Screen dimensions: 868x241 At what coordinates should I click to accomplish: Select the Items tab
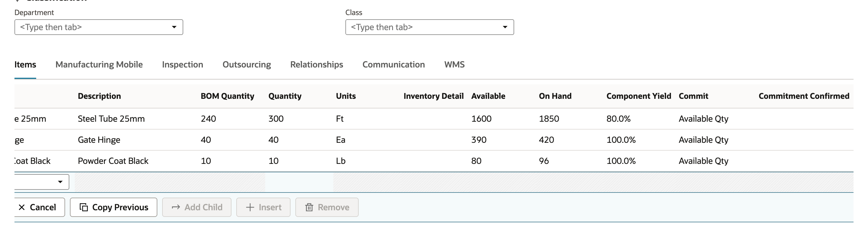pos(25,65)
